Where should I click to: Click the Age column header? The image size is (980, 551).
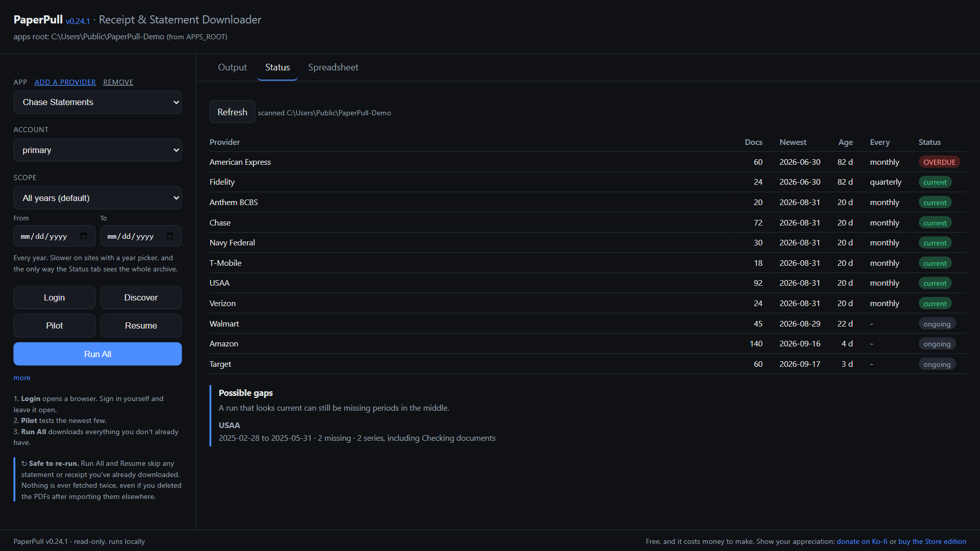[x=845, y=142]
